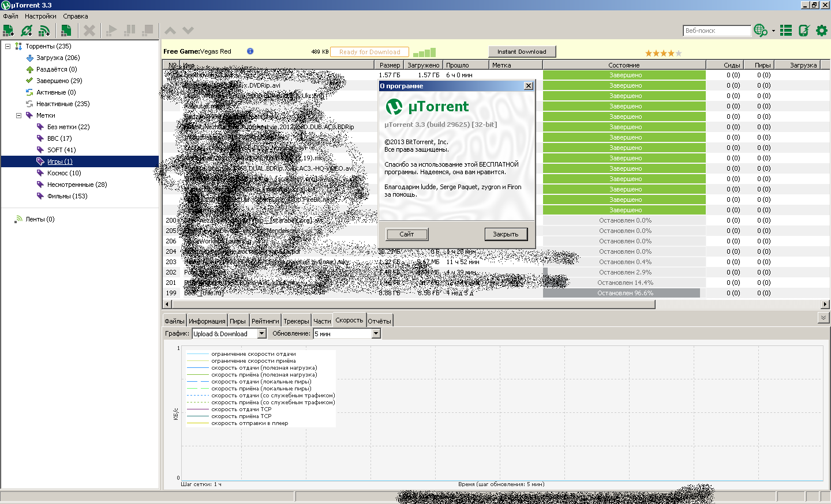831x504 pixels.
Task: Open the Обновление interval dropdown
Action: coord(347,334)
